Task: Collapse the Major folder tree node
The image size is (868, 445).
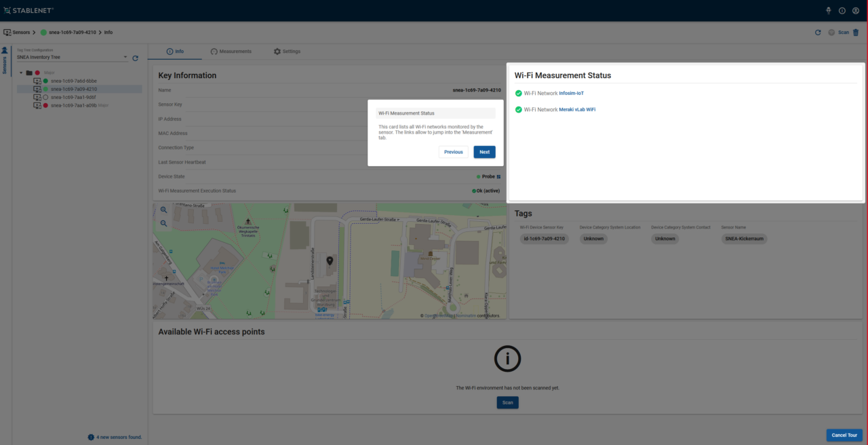Action: coord(21,73)
